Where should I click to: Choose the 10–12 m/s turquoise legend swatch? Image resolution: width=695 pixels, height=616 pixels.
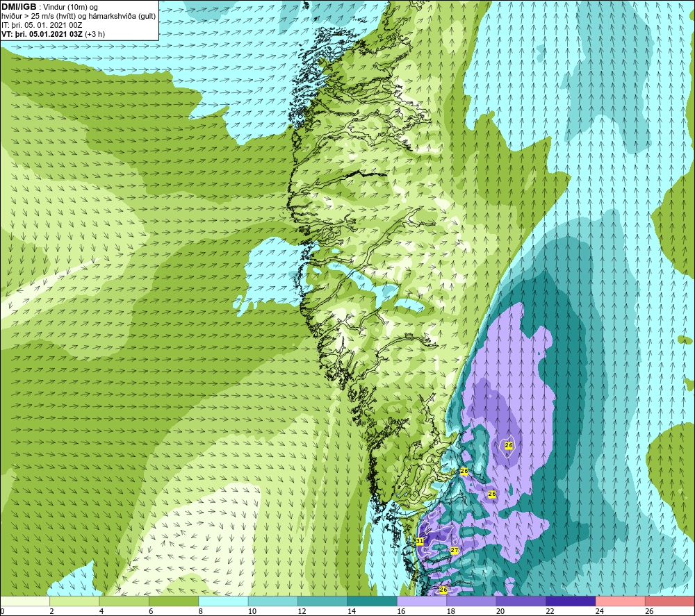pyautogui.click(x=273, y=601)
